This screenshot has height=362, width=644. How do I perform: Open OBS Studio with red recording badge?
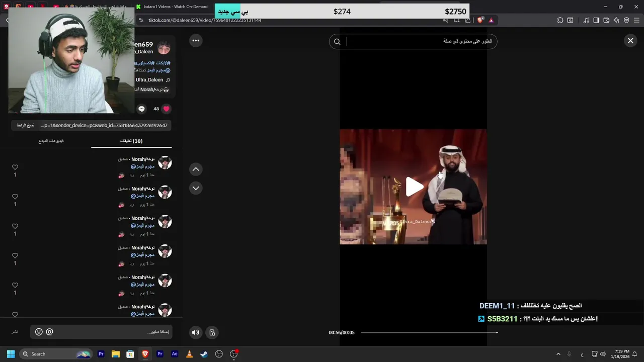(x=233, y=354)
